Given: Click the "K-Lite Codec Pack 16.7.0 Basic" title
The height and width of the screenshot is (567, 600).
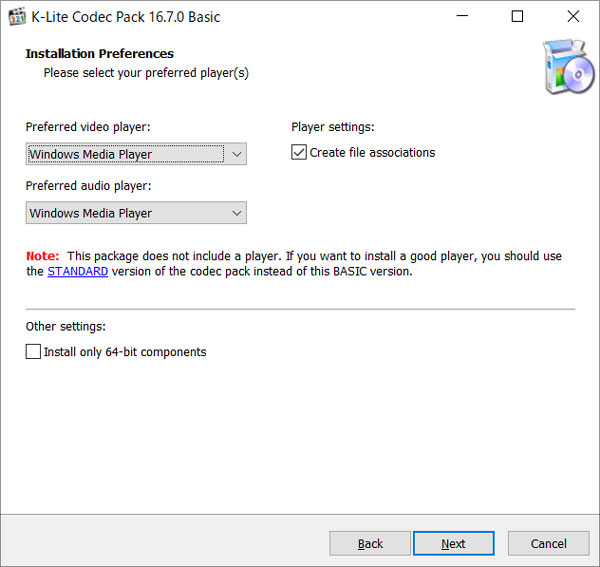Looking at the screenshot, I should coord(126,17).
